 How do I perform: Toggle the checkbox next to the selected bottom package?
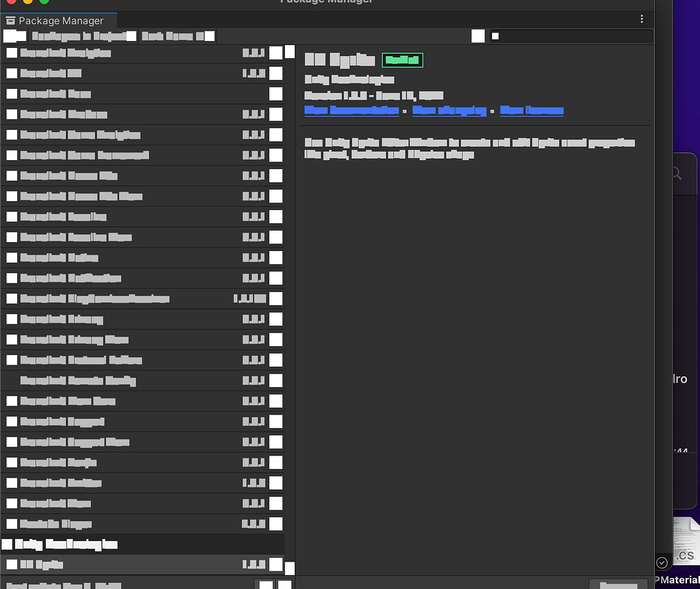pyautogui.click(x=11, y=564)
